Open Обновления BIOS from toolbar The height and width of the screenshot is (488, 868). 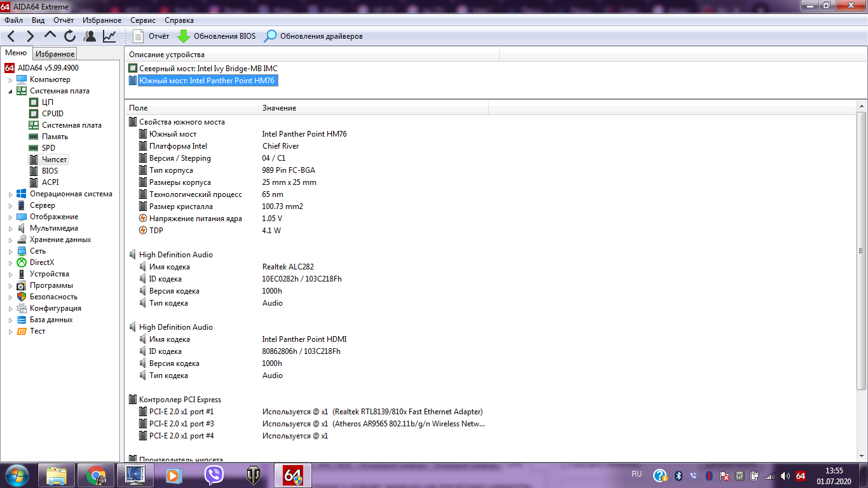[x=217, y=36]
